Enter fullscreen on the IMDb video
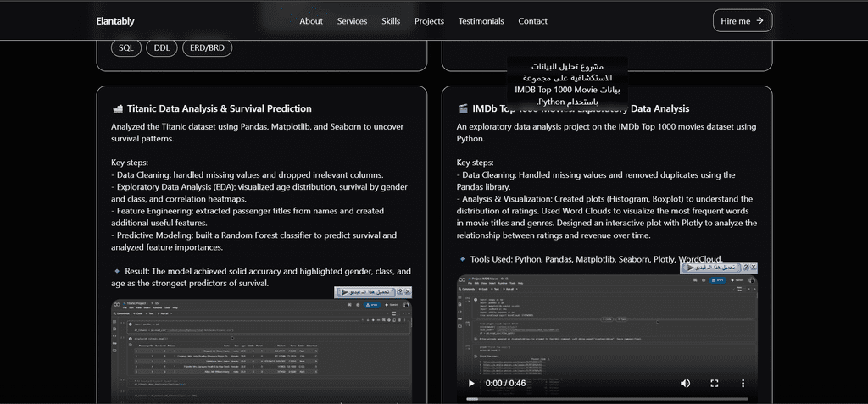 [714, 383]
